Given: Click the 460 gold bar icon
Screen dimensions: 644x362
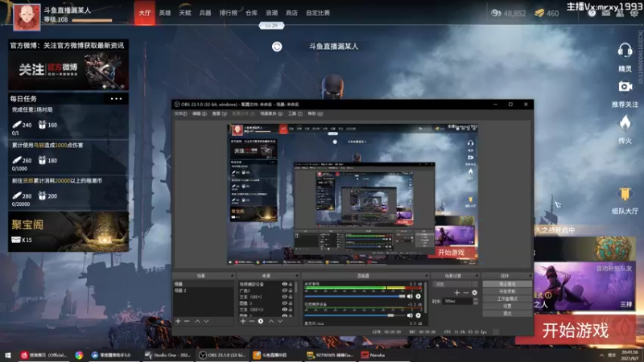Looking at the screenshot, I should [x=539, y=13].
